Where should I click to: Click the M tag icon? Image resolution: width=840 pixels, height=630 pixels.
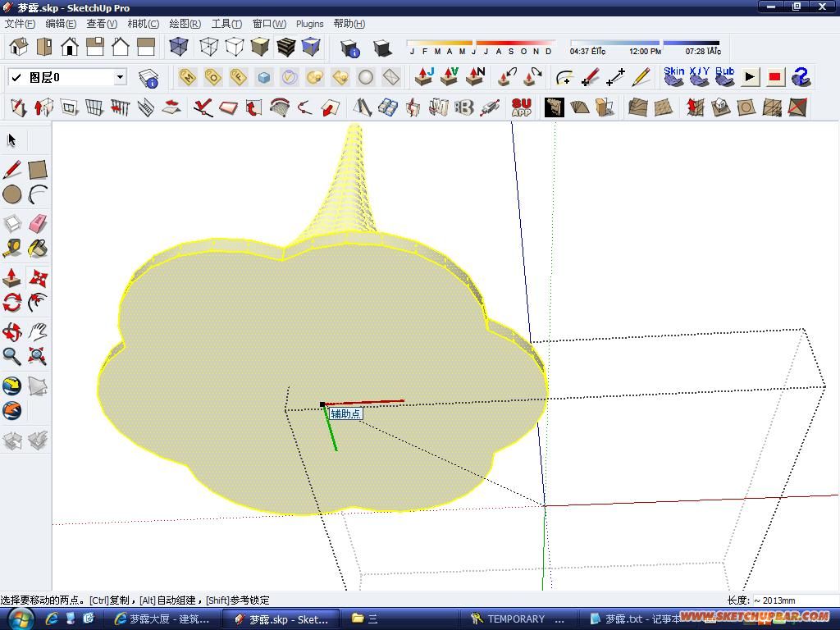tap(187, 78)
